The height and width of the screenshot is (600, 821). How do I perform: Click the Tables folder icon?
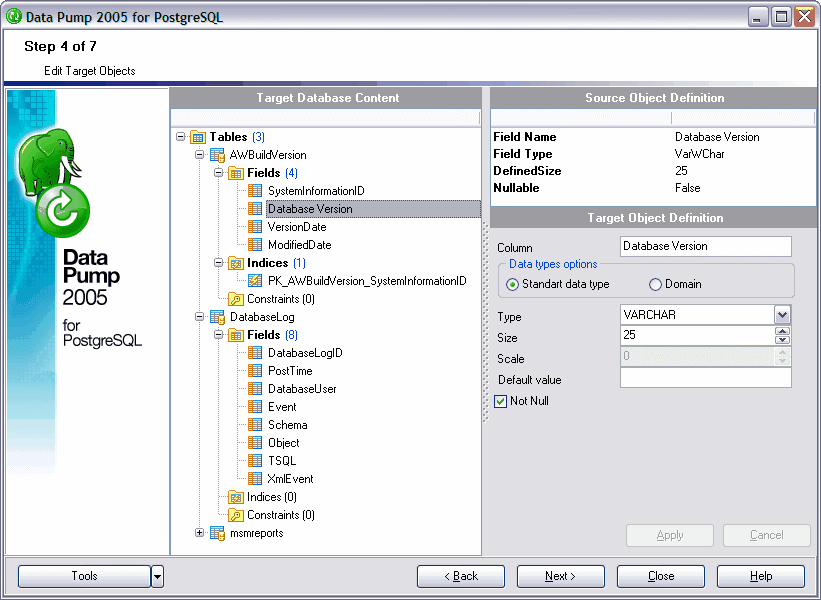tap(198, 137)
